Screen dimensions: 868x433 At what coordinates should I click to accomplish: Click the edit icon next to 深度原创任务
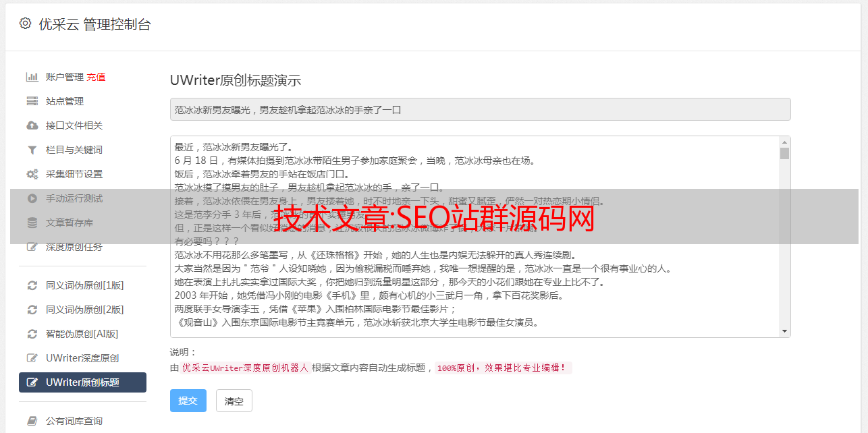(x=32, y=247)
